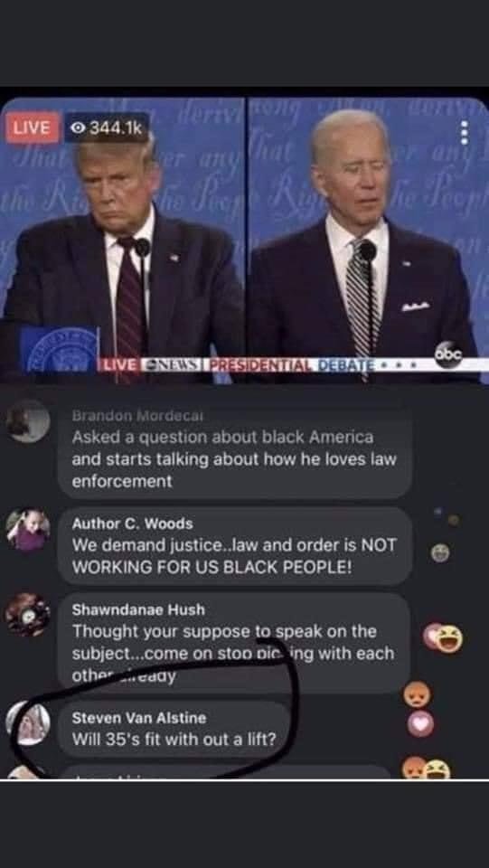Open Shawndanae Hush's profile avatar
489x868 pixels.
pos(28,615)
